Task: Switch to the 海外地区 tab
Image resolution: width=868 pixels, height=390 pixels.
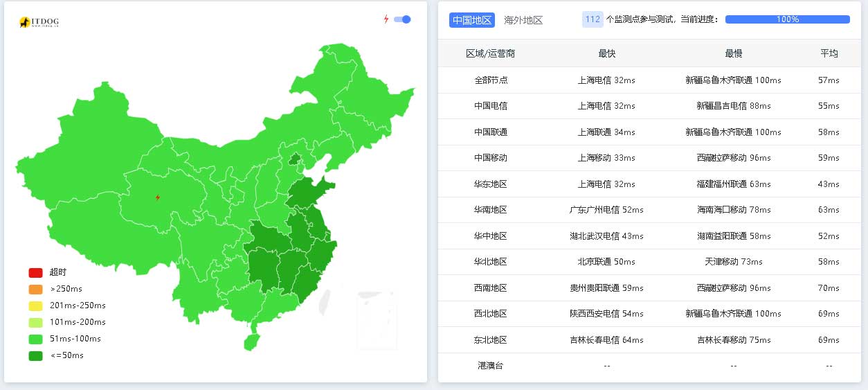Action: pos(523,20)
